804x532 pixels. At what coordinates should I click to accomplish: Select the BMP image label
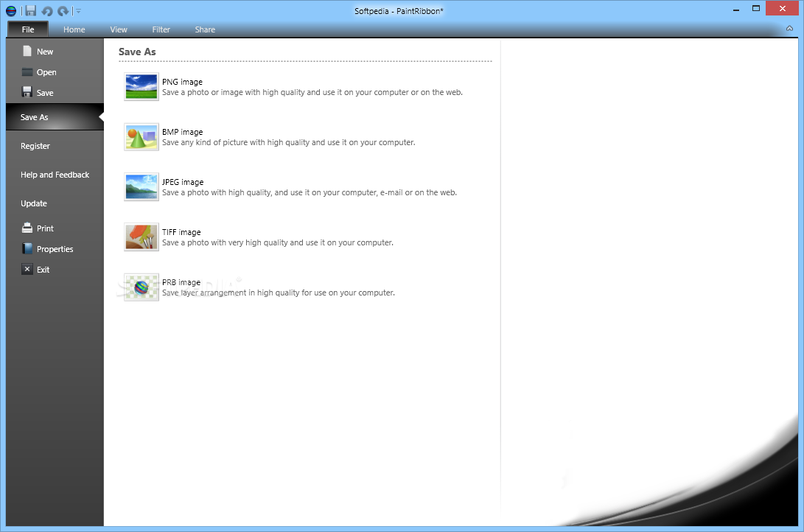(183, 132)
